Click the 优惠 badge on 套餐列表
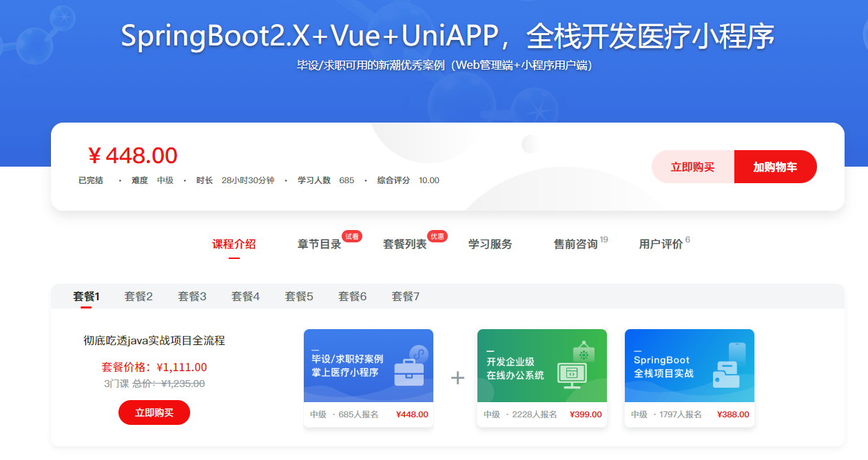Image resolution: width=868 pixels, height=460 pixels. (x=437, y=236)
